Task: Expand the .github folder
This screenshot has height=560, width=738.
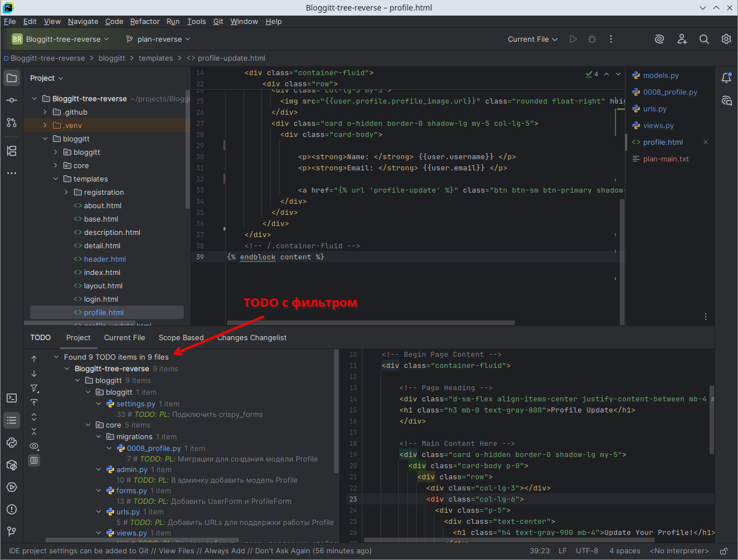Action: (45, 112)
